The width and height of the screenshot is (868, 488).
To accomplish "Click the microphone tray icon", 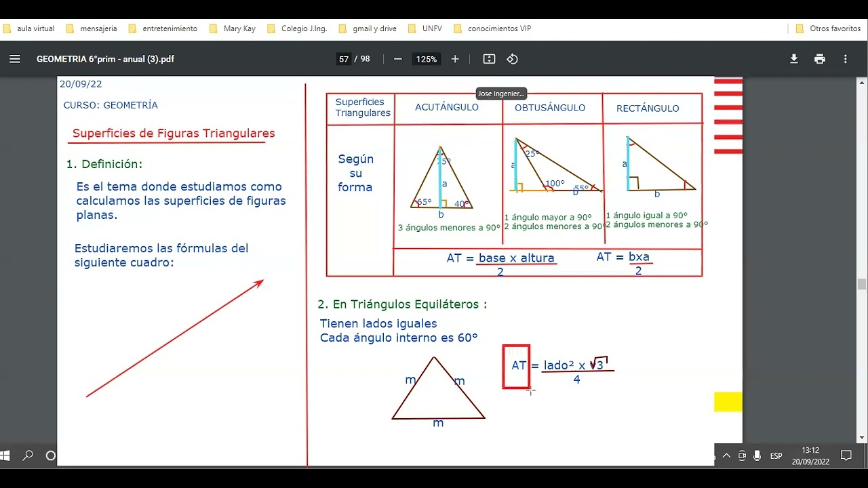I will click(757, 456).
